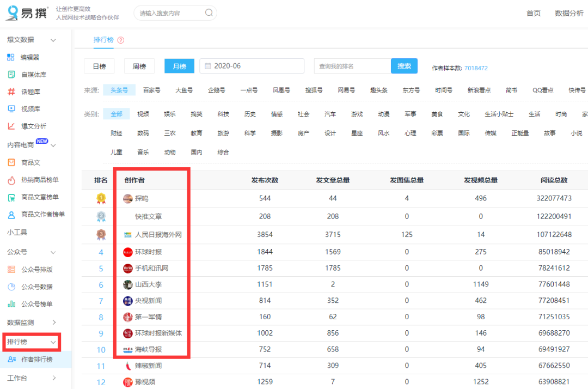The image size is (588, 389).
Task: Click 央视新闻 author avatar
Action: pos(127,301)
